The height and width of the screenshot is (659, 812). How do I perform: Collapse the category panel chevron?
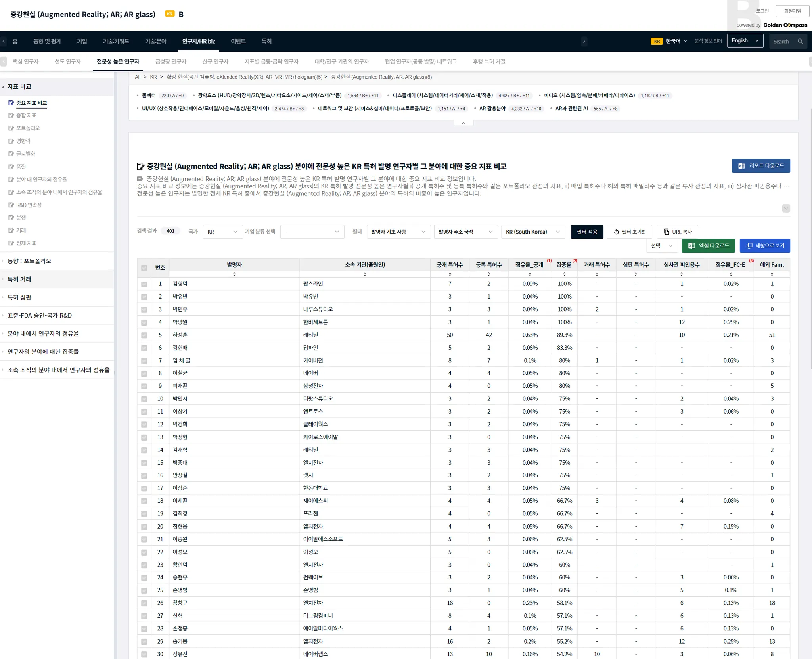pos(463,123)
